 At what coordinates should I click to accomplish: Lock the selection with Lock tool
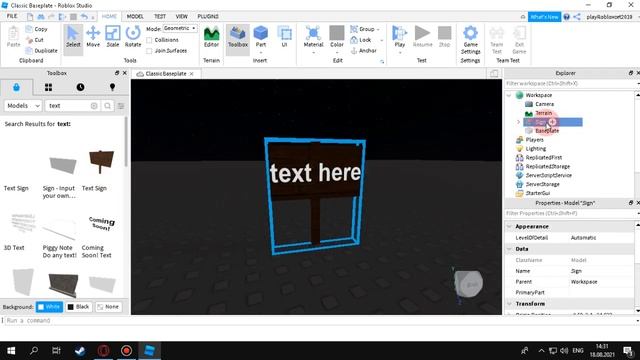[361, 40]
